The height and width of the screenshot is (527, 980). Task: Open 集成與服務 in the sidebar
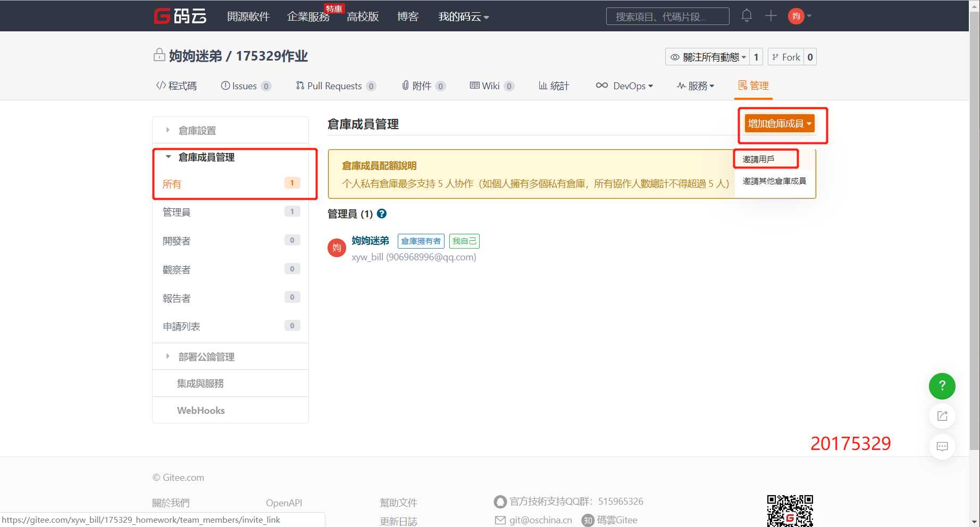230,383
